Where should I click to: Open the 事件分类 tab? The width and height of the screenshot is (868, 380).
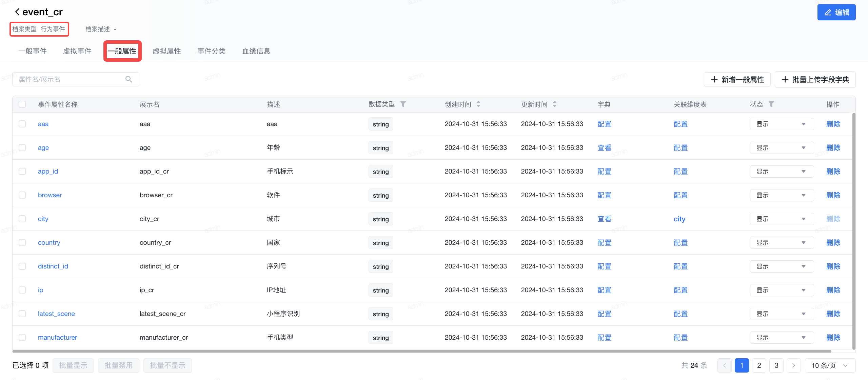(212, 51)
